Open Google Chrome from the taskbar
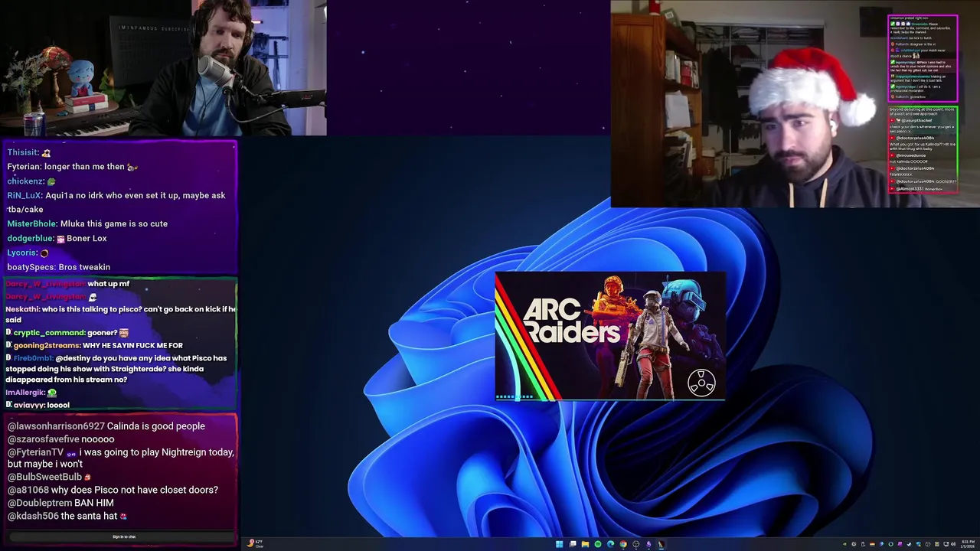This screenshot has width=980, height=551. tap(623, 544)
